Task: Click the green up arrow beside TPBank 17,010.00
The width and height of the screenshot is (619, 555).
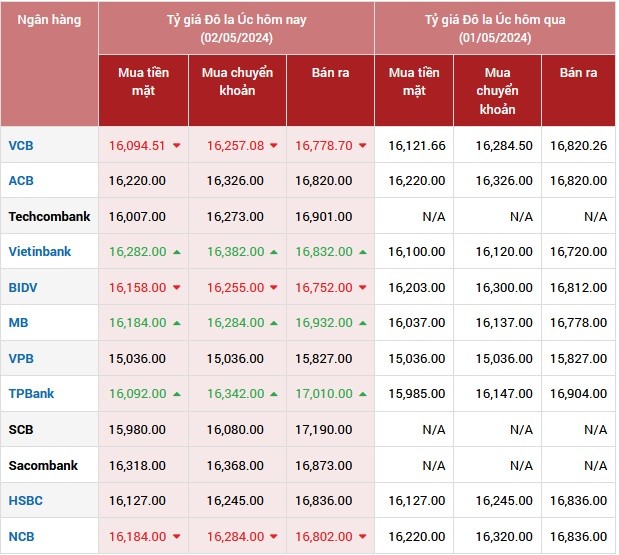Action: pyautogui.click(x=363, y=394)
